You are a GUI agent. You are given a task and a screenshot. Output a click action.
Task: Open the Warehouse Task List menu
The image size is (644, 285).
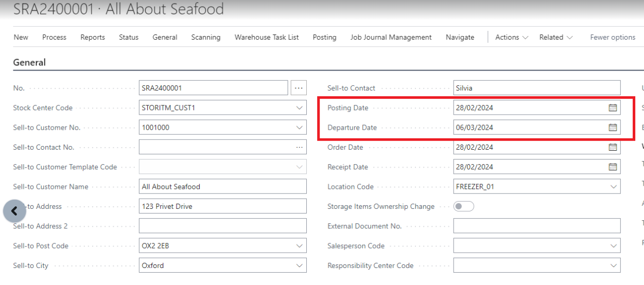[267, 37]
